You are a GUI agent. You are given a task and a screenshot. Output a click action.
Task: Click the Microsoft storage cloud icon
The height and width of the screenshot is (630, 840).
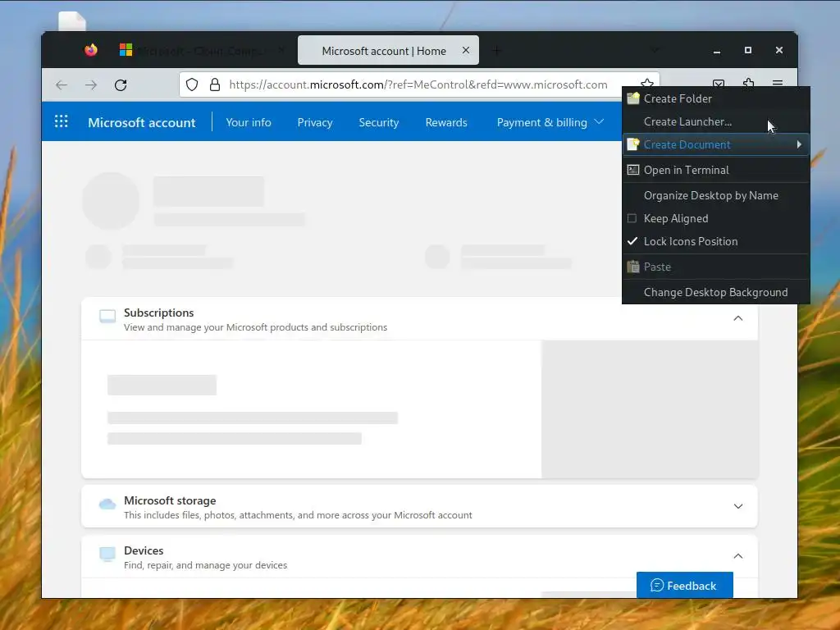click(107, 504)
